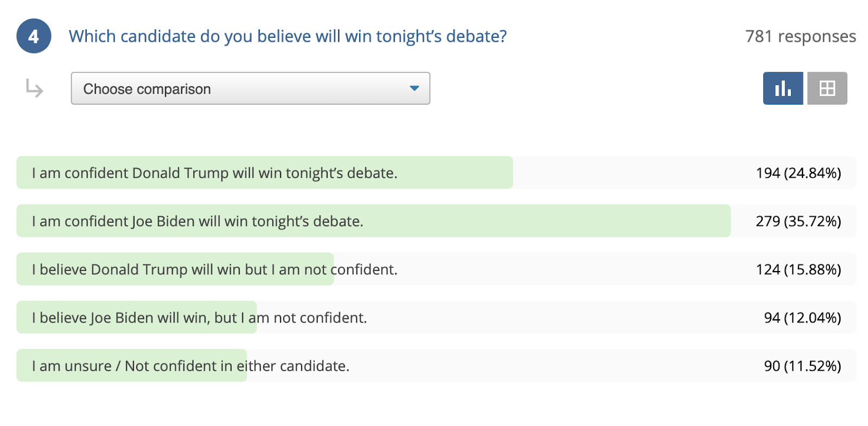Click the question number 4 badge
Image resolution: width=868 pixels, height=426 pixels.
click(x=34, y=36)
